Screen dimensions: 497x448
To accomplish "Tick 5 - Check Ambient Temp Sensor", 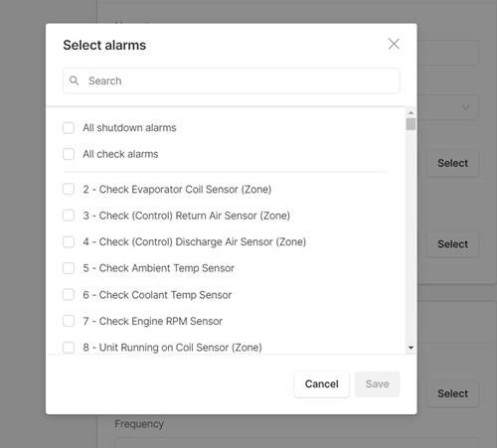I will click(x=69, y=268).
